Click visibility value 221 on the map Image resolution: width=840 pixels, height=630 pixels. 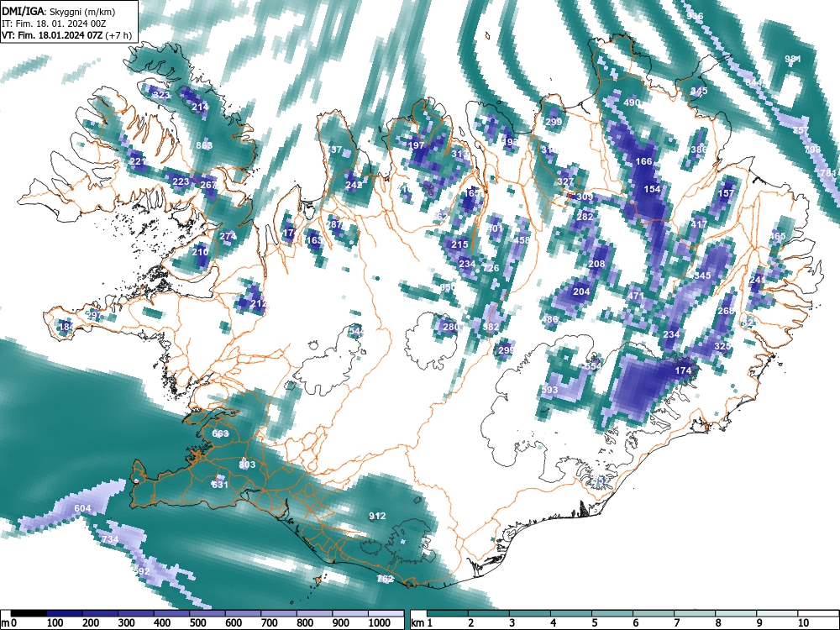point(138,161)
